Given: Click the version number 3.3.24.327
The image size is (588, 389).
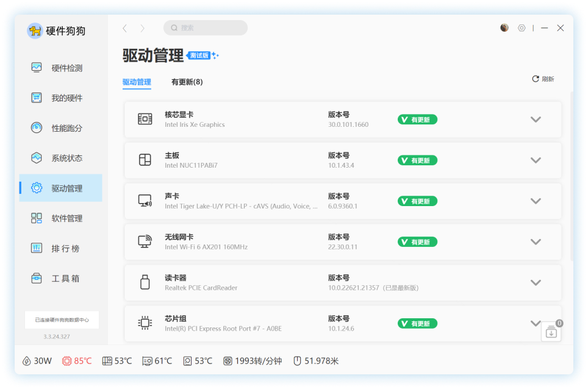Looking at the screenshot, I should (57, 337).
